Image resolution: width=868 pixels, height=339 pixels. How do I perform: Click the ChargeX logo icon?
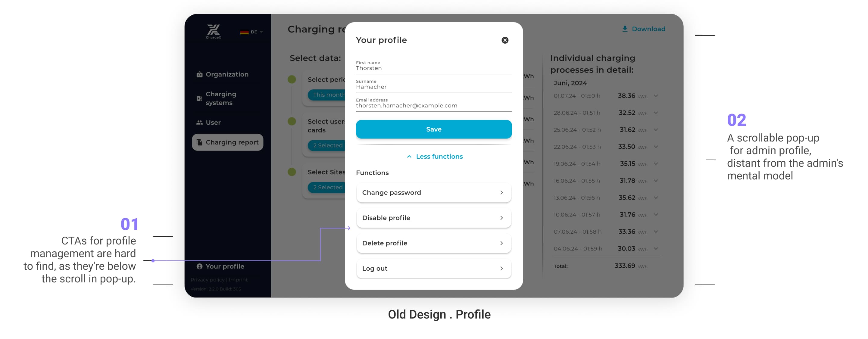[213, 30]
